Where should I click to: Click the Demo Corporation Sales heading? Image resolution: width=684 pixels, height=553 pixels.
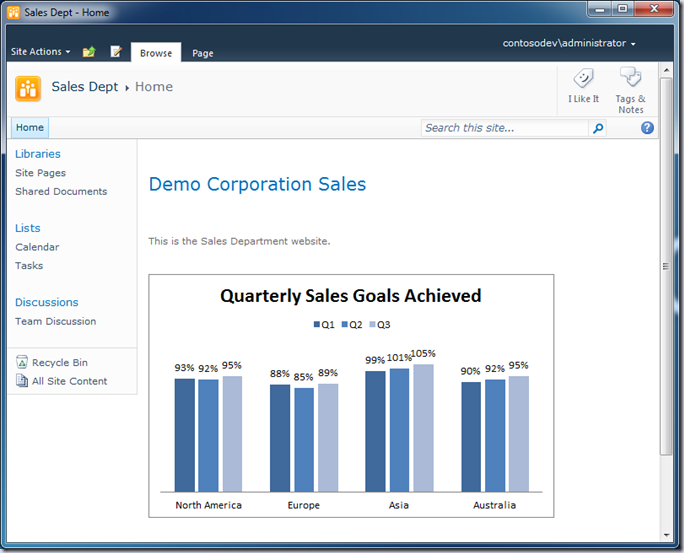tap(257, 184)
